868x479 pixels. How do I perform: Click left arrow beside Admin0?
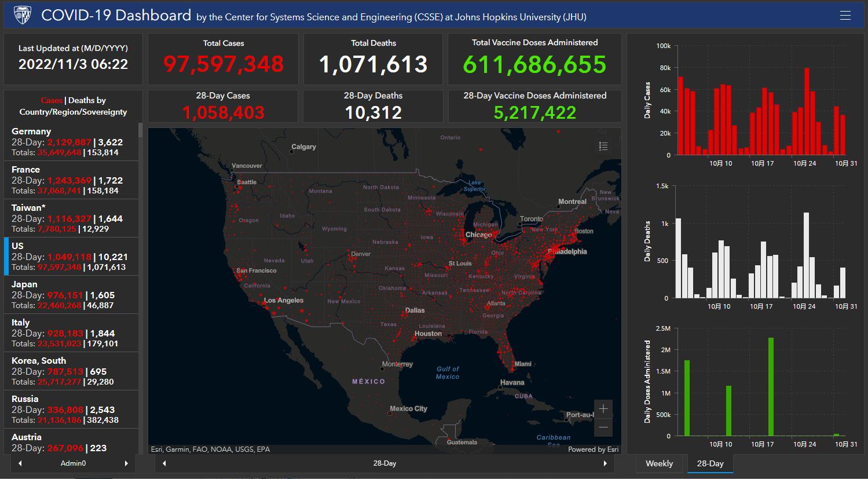[20, 463]
